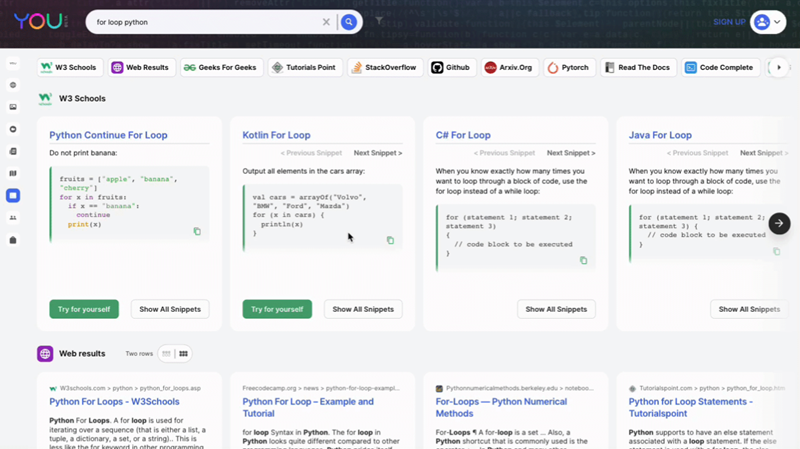Click Try for yourself under Python Continue

(x=84, y=309)
